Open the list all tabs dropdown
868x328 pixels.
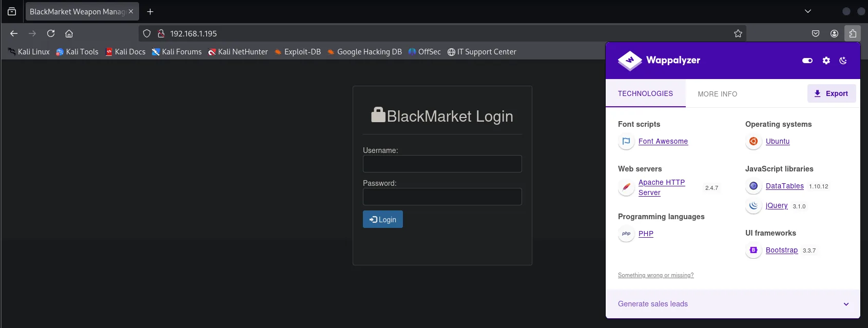tap(808, 11)
